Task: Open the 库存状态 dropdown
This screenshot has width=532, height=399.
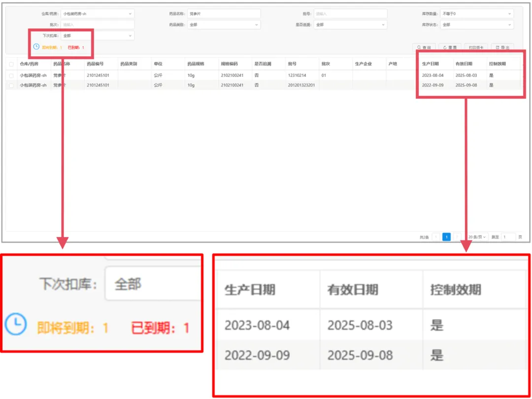Action: point(477,25)
